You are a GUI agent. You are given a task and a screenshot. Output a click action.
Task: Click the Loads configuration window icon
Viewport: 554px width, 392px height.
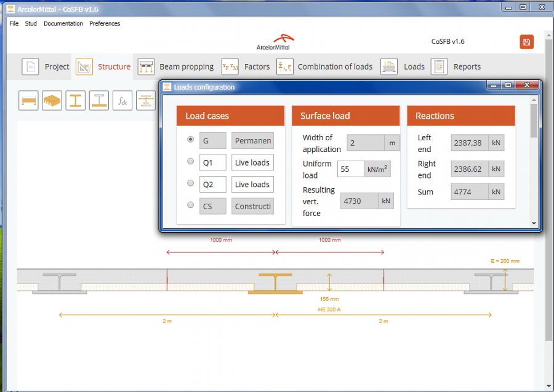[x=167, y=87]
